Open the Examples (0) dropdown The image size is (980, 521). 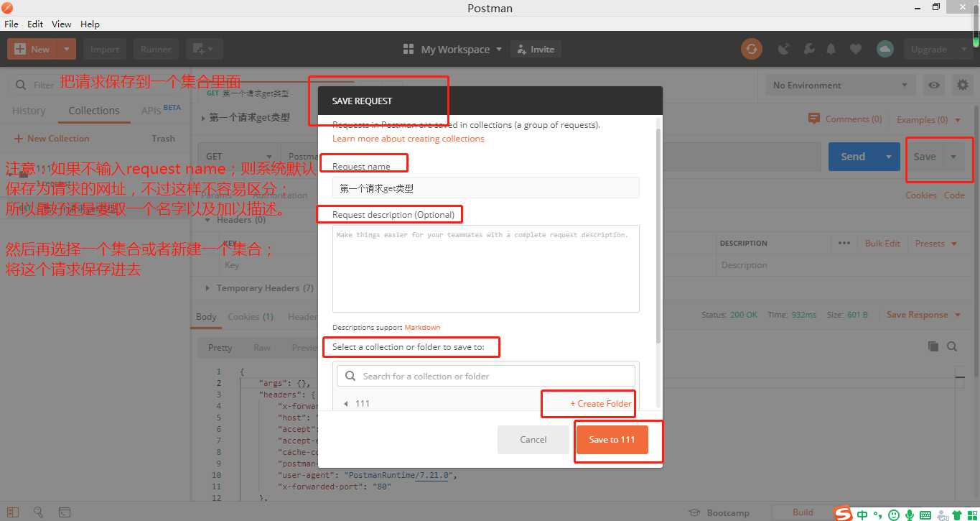(x=928, y=119)
